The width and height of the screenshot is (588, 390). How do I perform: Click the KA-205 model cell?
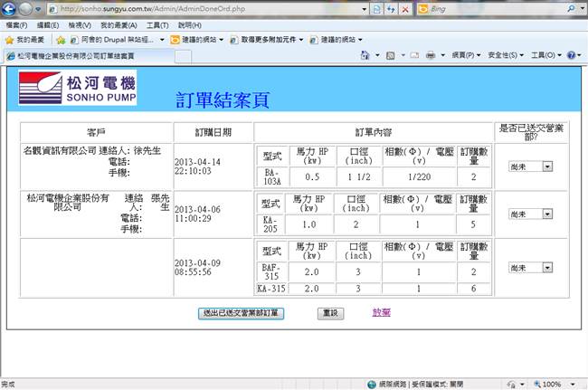(x=270, y=224)
